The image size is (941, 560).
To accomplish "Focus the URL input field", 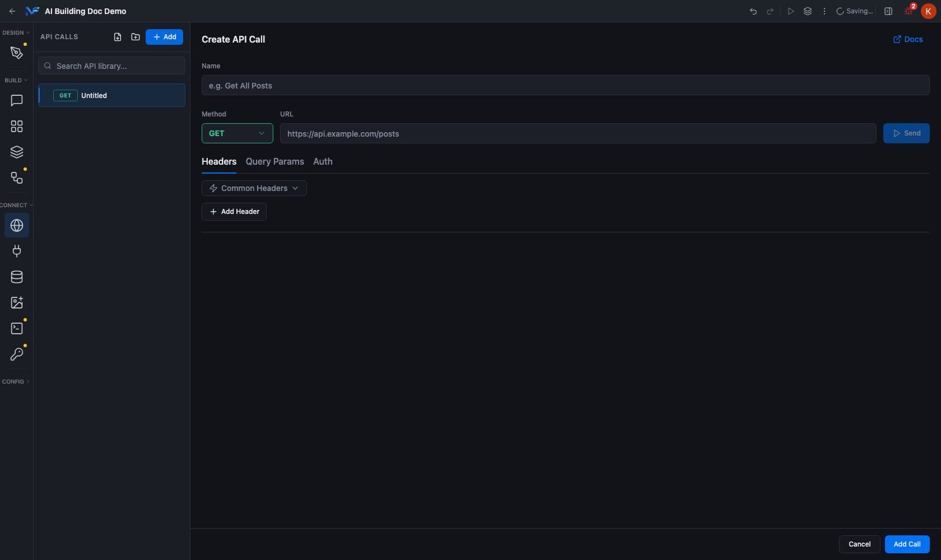I will [578, 133].
